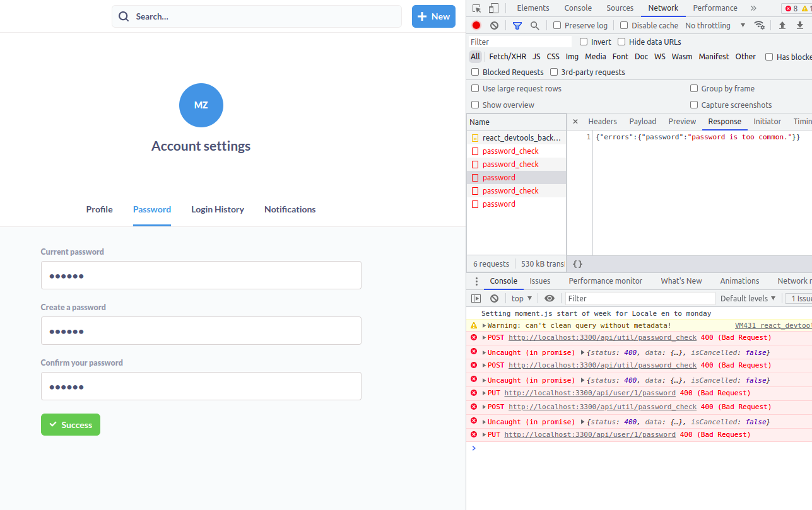Open the network filter funnel icon
The image size is (812, 510).
[517, 25]
